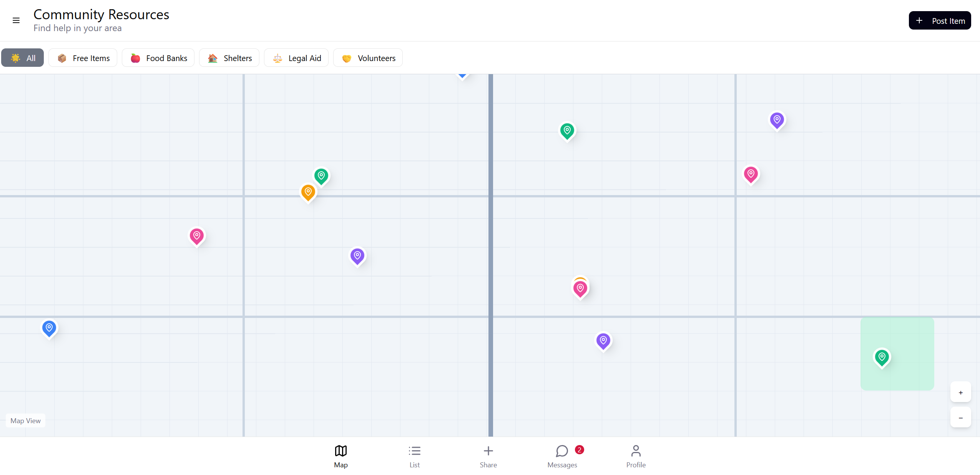Filter by Volunteers category
Image resolution: width=980 pixels, height=475 pixels.
point(368,58)
